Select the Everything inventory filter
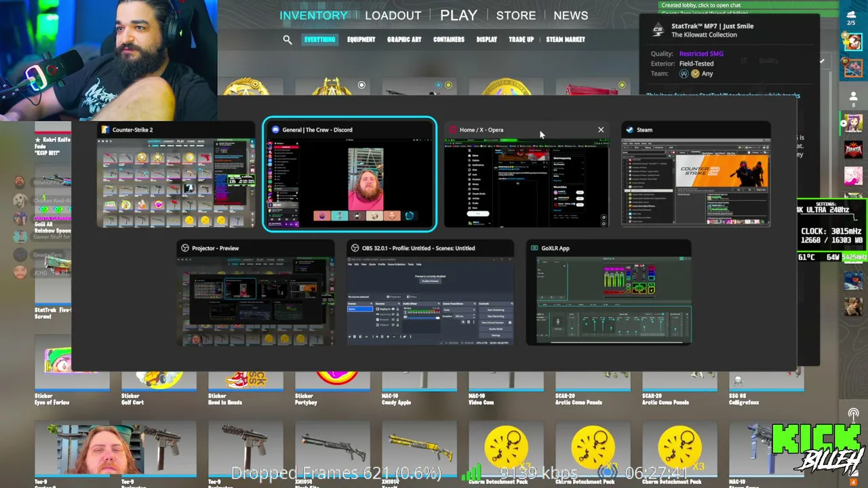 (x=319, y=39)
